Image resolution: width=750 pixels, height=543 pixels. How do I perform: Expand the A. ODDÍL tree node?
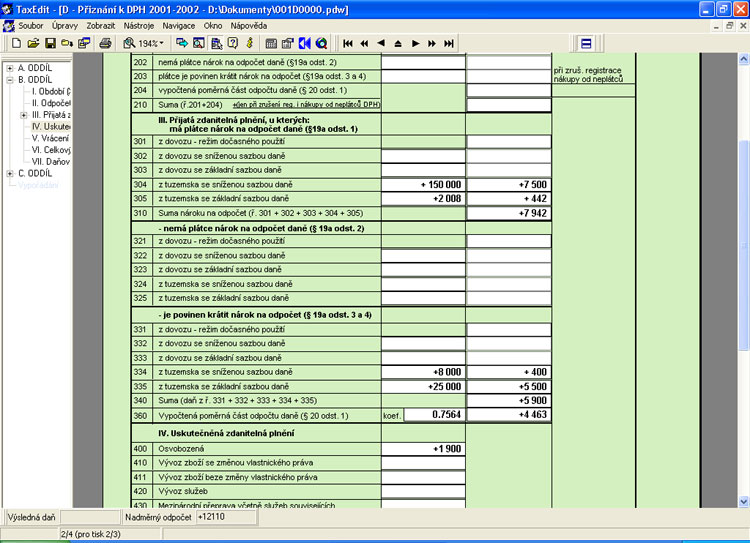click(x=10, y=68)
